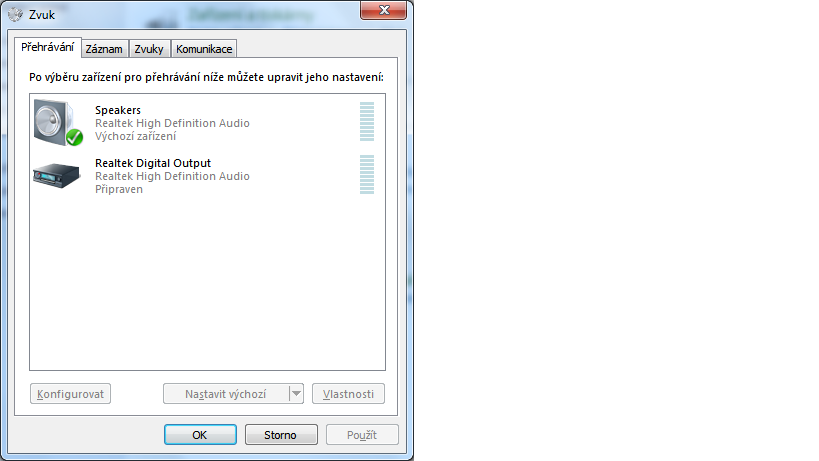Open the Zvuky tab
Screen dimensions: 819x461
coord(149,49)
